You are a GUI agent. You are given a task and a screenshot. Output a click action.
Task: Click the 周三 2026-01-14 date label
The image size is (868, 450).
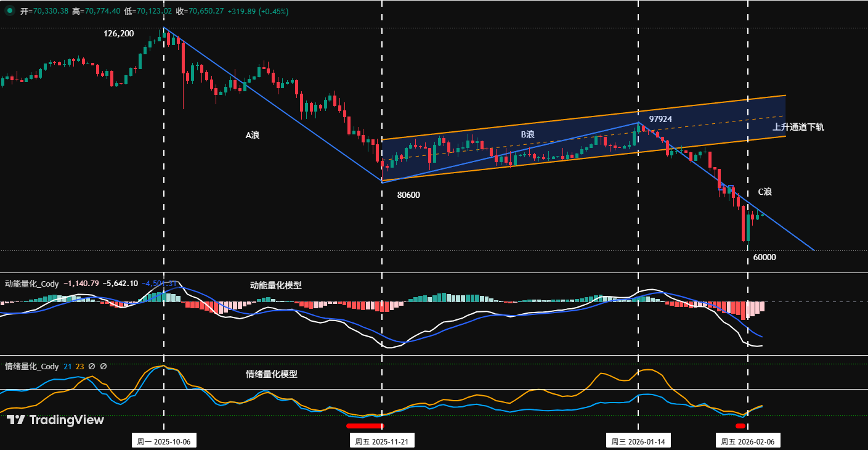pos(638,441)
